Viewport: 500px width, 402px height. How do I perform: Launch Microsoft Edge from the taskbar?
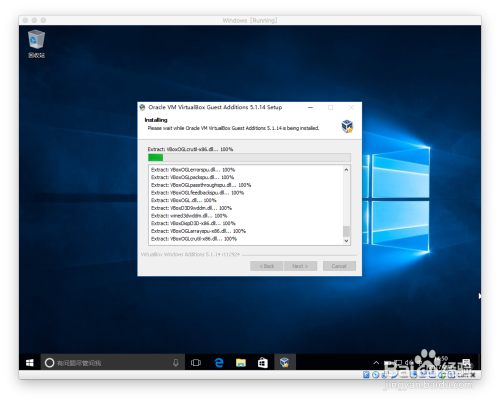pos(219,363)
